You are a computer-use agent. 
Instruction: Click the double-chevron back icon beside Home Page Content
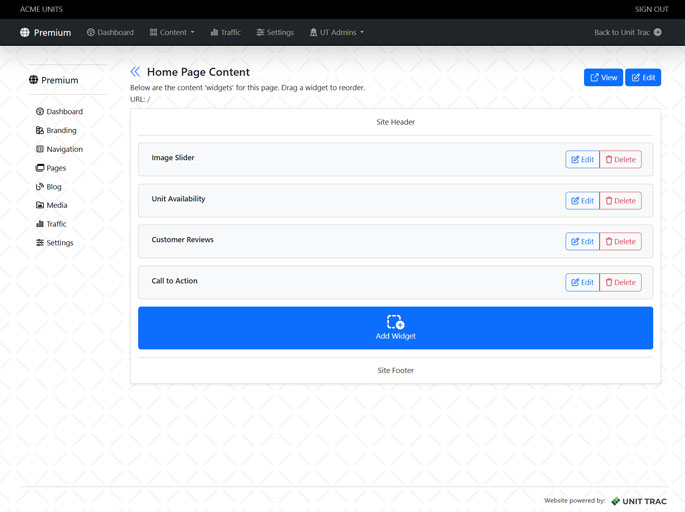pyautogui.click(x=135, y=72)
